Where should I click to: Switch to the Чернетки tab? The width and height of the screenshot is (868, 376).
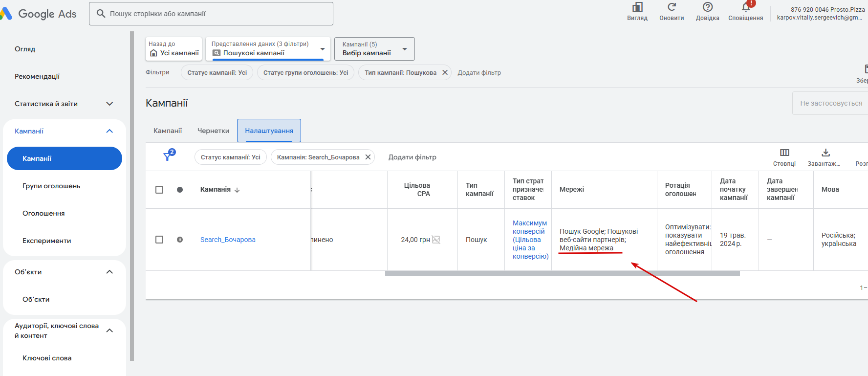click(x=213, y=131)
